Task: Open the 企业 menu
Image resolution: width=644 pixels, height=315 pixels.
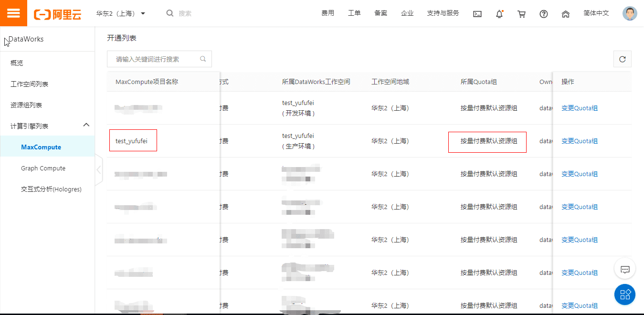Action: point(407,13)
